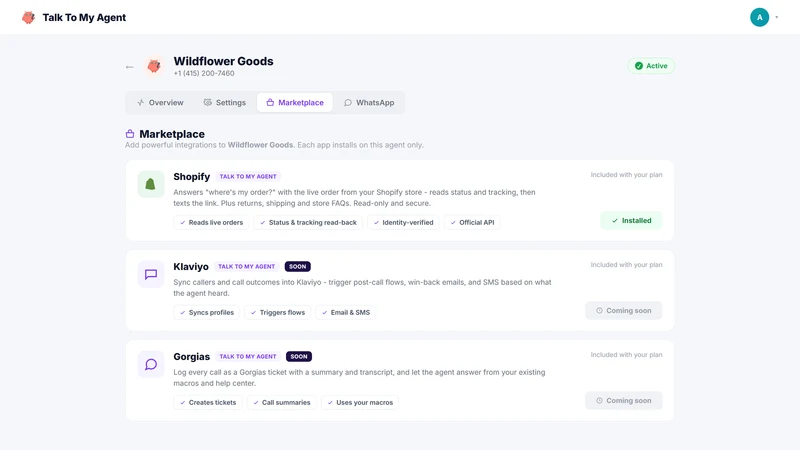
Task: Switch to the Overview tab
Action: (160, 103)
